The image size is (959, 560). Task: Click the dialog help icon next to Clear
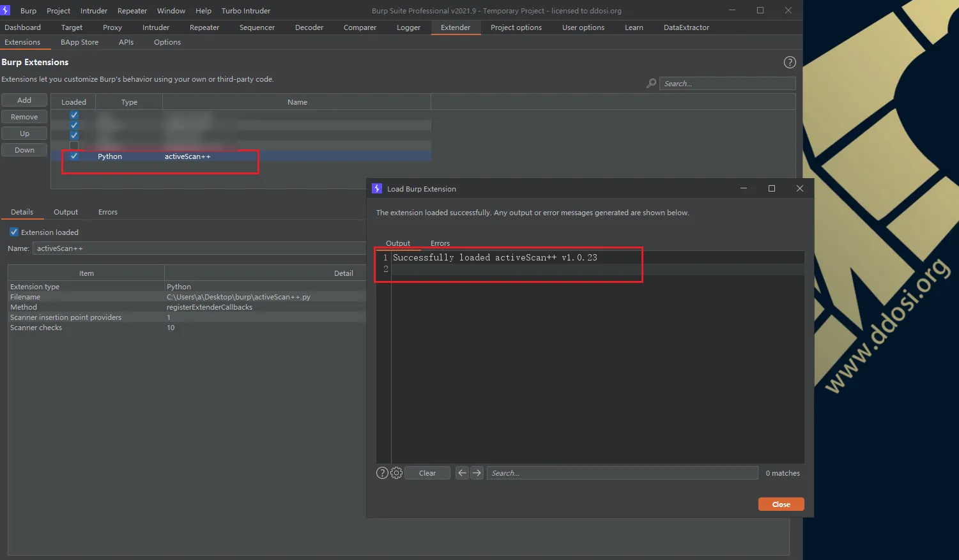pos(382,473)
